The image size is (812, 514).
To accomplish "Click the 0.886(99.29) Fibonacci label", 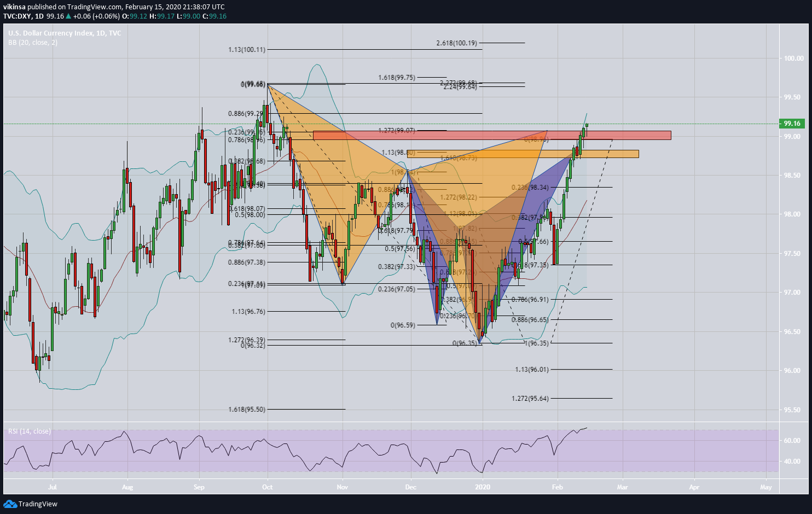I will click(x=247, y=114).
